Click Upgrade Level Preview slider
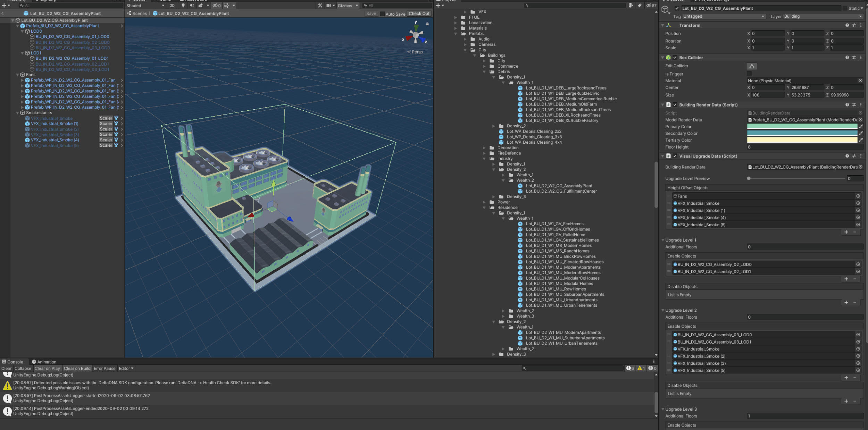Screen dimensions: 868x430 point(796,178)
